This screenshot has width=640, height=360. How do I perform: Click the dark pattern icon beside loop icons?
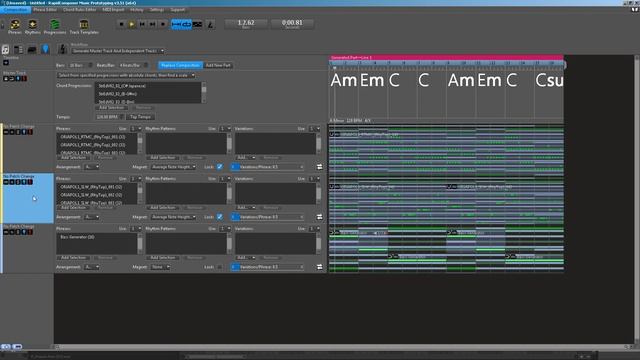point(198,24)
